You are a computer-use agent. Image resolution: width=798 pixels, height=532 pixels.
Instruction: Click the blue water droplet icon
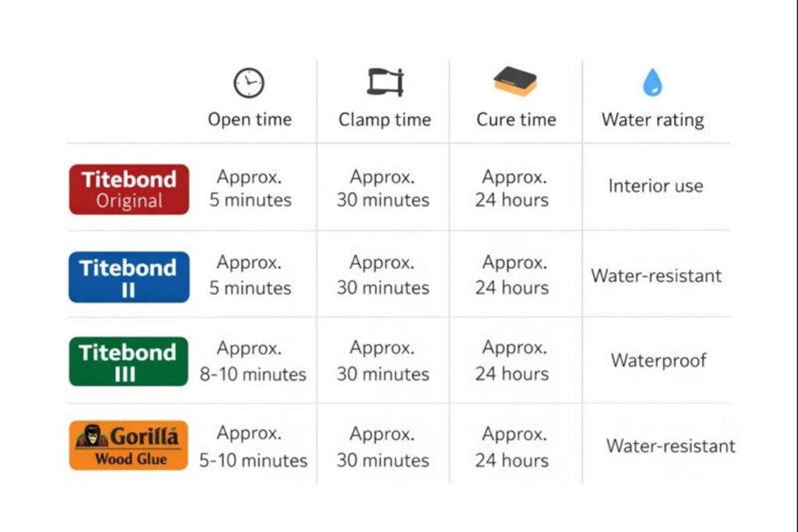click(x=652, y=83)
